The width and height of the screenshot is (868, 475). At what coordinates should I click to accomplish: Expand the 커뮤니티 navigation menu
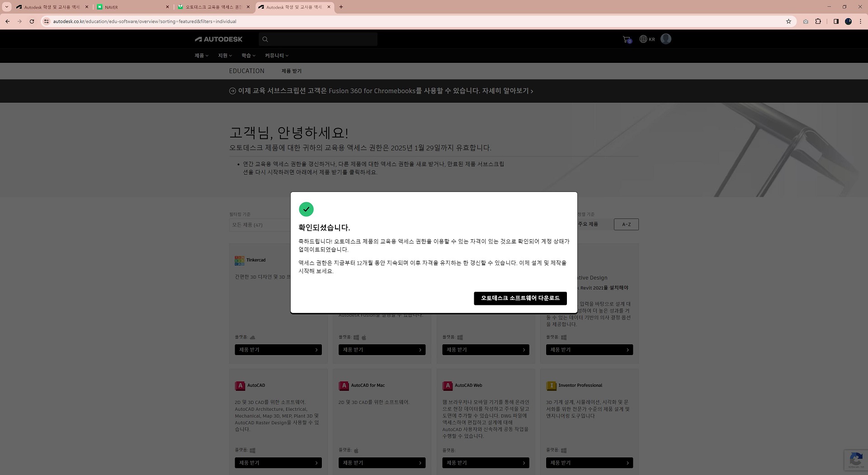(x=277, y=56)
